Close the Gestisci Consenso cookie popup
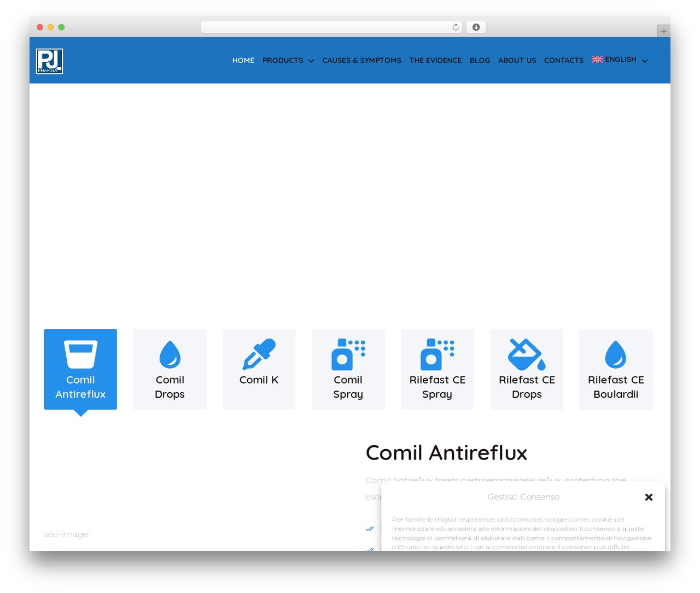 pos(649,497)
